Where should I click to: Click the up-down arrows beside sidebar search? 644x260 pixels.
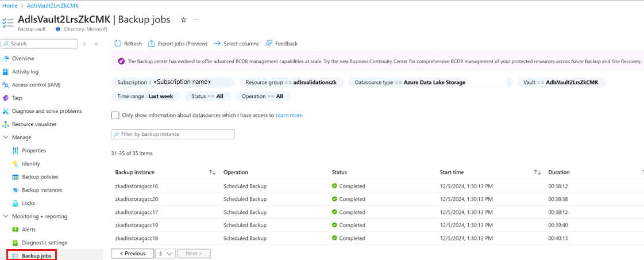coord(84,44)
